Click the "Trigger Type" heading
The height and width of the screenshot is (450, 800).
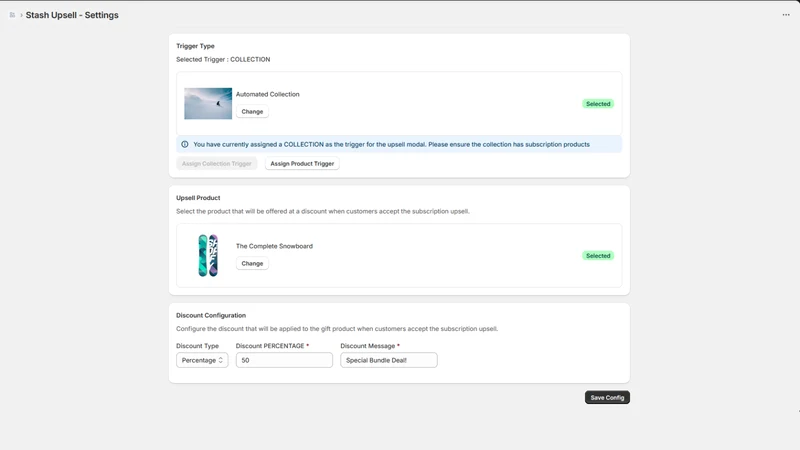[x=195, y=46]
